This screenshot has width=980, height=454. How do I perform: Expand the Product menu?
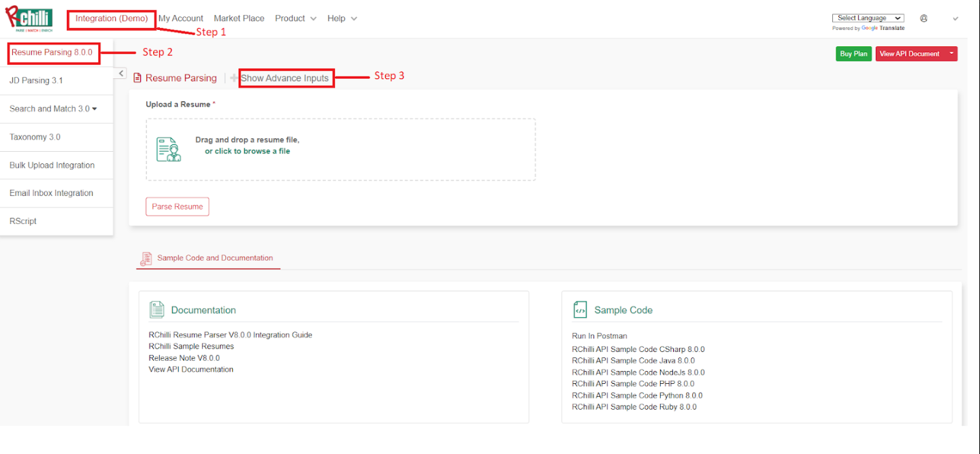pyautogui.click(x=295, y=18)
